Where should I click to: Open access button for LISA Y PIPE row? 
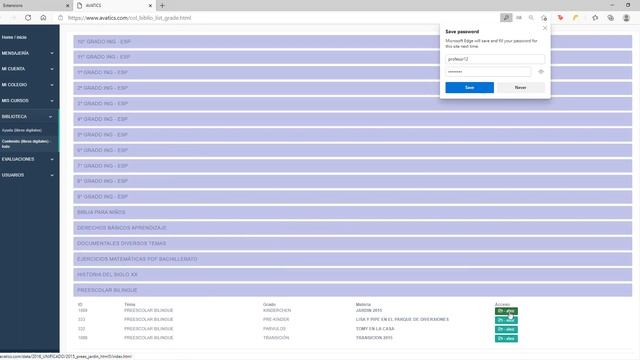(x=506, y=320)
